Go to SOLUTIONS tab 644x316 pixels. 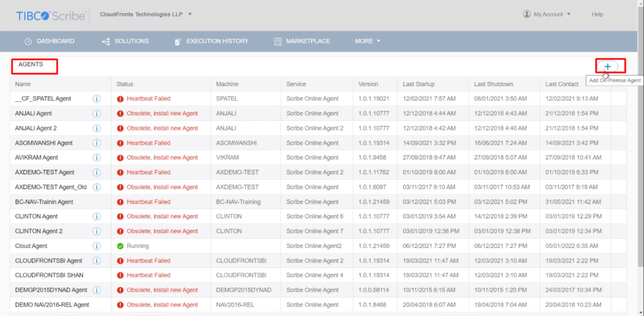pos(131,41)
